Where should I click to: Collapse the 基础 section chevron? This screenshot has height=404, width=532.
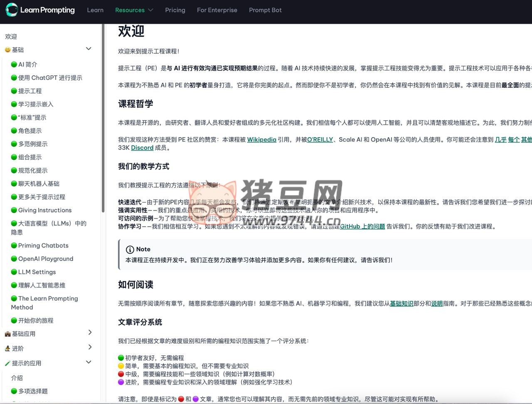coord(89,49)
